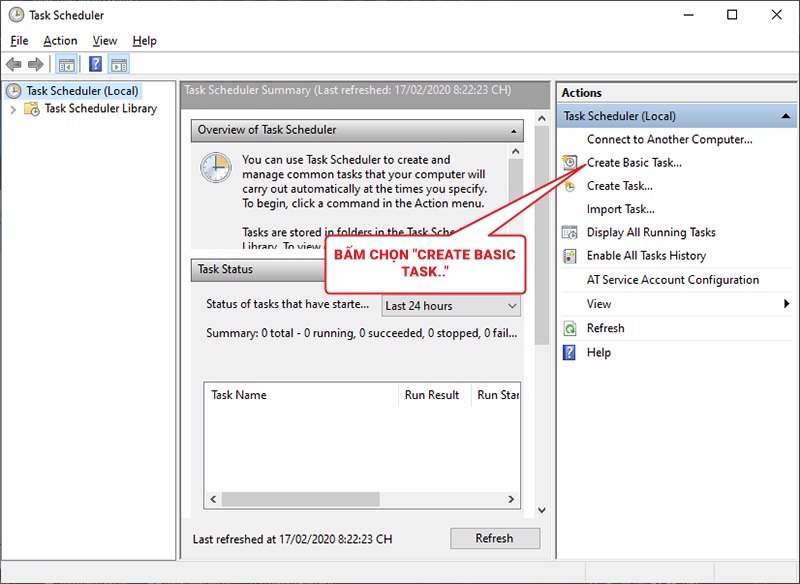
Task: Click the right arrow of the table's horizontal scrollbar
Action: [x=511, y=499]
